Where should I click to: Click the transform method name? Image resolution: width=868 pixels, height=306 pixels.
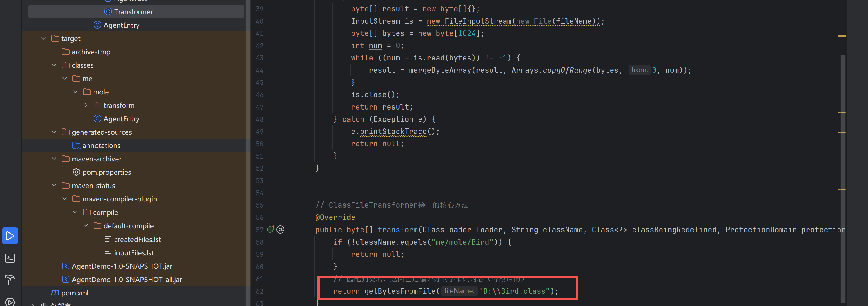[397, 230]
